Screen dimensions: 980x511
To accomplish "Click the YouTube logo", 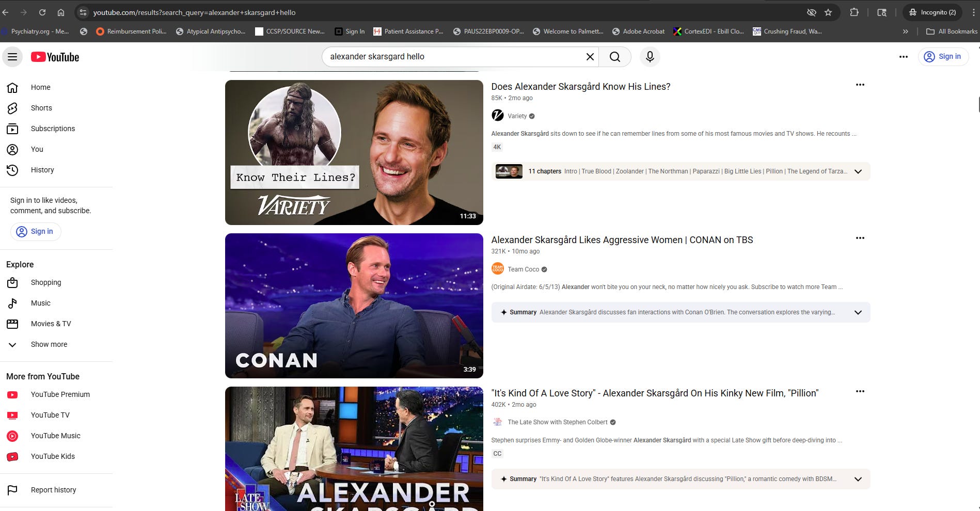I will (55, 57).
